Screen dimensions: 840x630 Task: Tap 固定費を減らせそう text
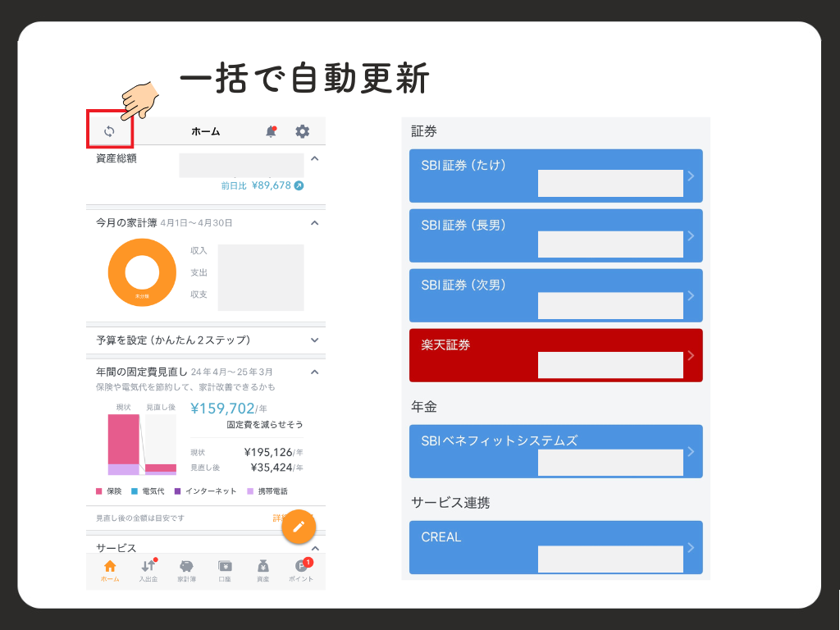pos(265,424)
